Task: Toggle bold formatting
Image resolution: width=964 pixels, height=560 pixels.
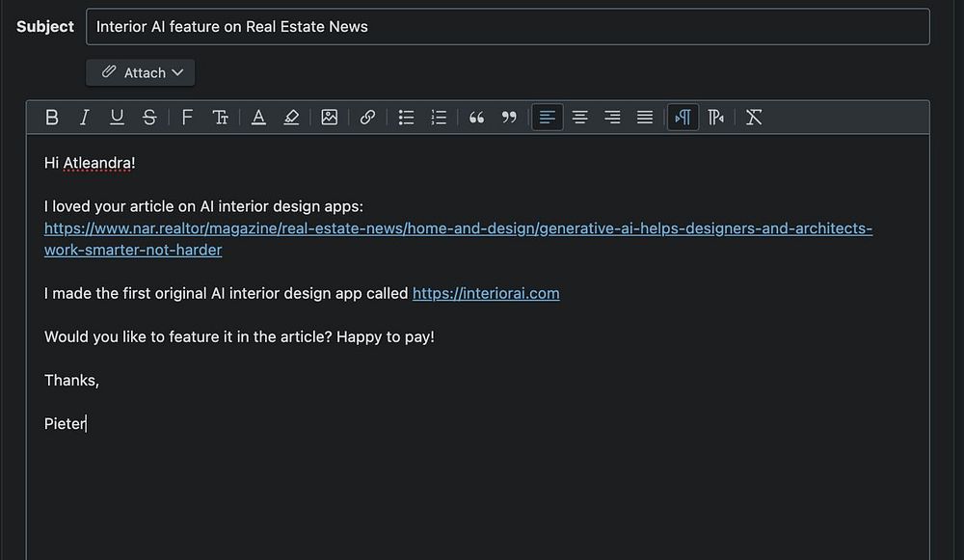Action: coord(52,118)
